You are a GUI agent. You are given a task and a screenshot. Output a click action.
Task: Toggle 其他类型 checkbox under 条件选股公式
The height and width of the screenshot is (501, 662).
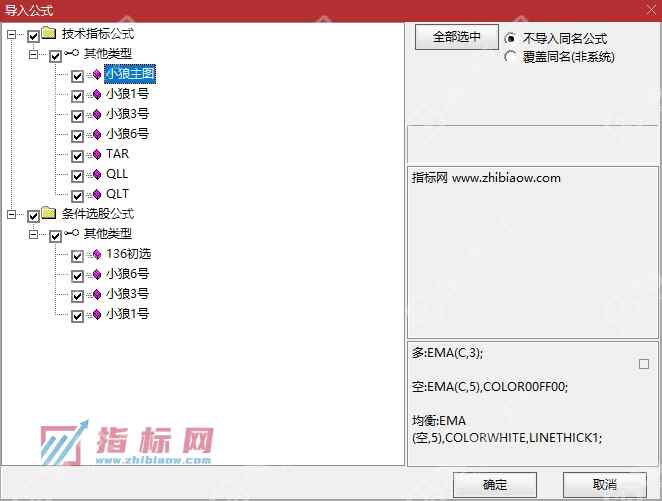tap(55, 236)
